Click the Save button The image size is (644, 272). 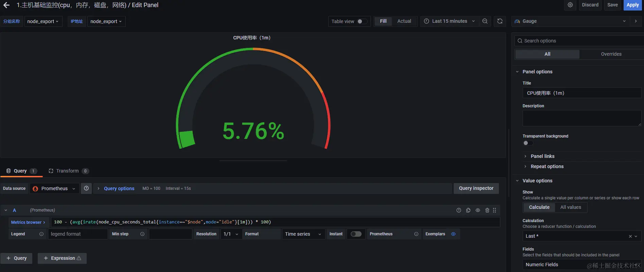(x=612, y=5)
